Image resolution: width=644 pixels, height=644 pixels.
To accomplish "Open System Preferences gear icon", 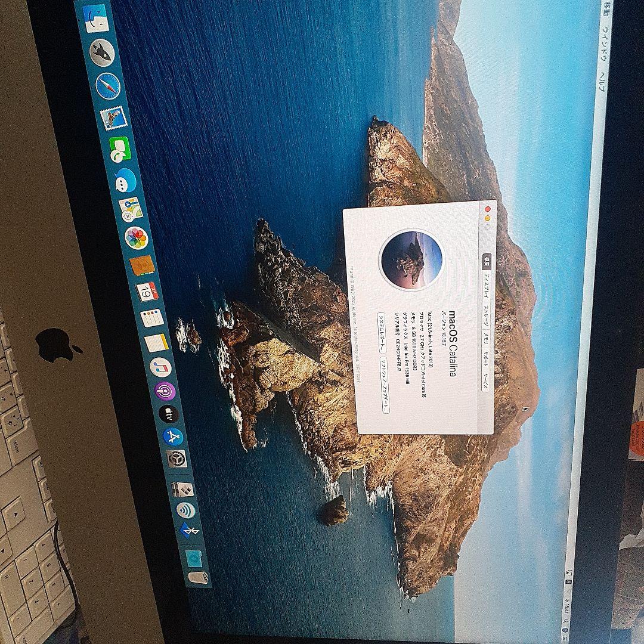I will pos(177,459).
